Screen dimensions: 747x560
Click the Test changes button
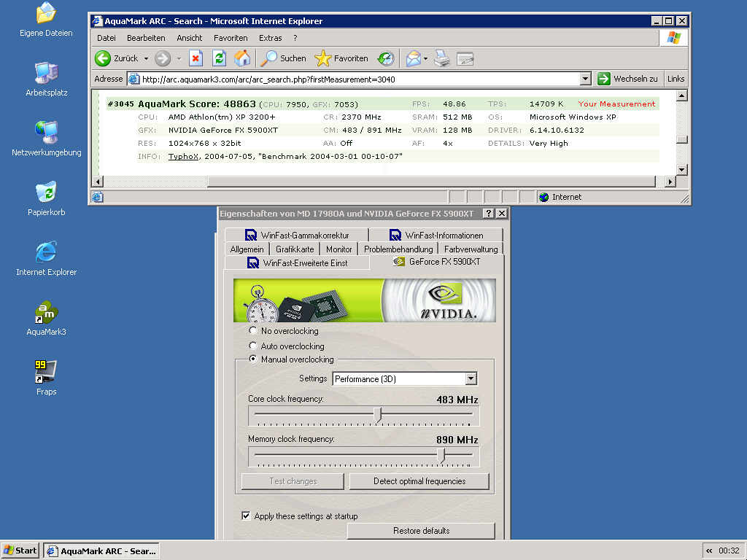point(293,481)
